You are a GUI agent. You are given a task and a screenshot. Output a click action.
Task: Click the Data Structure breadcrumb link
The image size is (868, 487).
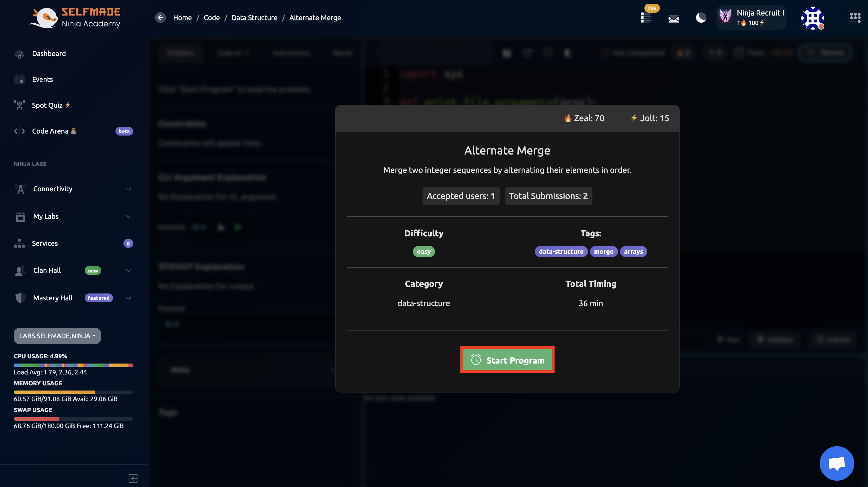(x=254, y=18)
